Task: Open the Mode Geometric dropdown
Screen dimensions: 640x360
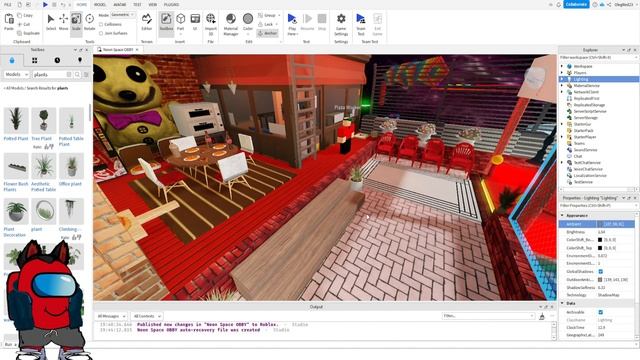Action: pyautogui.click(x=123, y=15)
